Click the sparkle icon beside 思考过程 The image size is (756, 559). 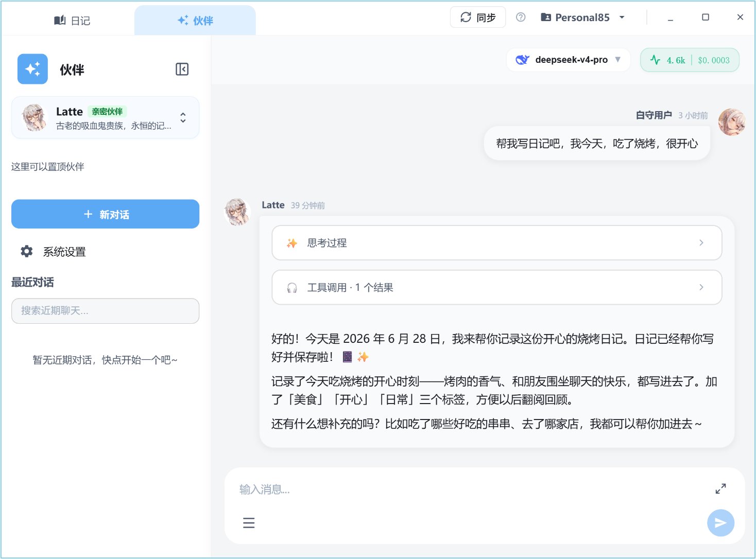[292, 243]
